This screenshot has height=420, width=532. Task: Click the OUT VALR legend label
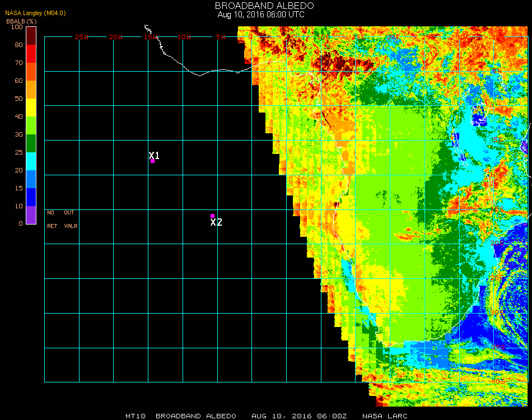pyautogui.click(x=71, y=220)
